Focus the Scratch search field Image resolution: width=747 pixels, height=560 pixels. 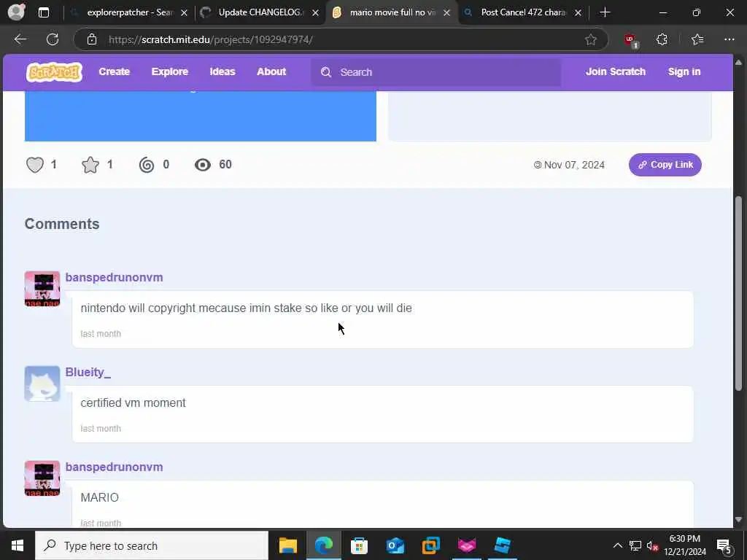click(x=436, y=72)
